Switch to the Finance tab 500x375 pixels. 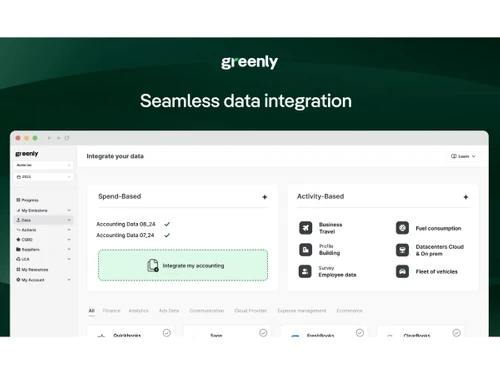pos(111,311)
